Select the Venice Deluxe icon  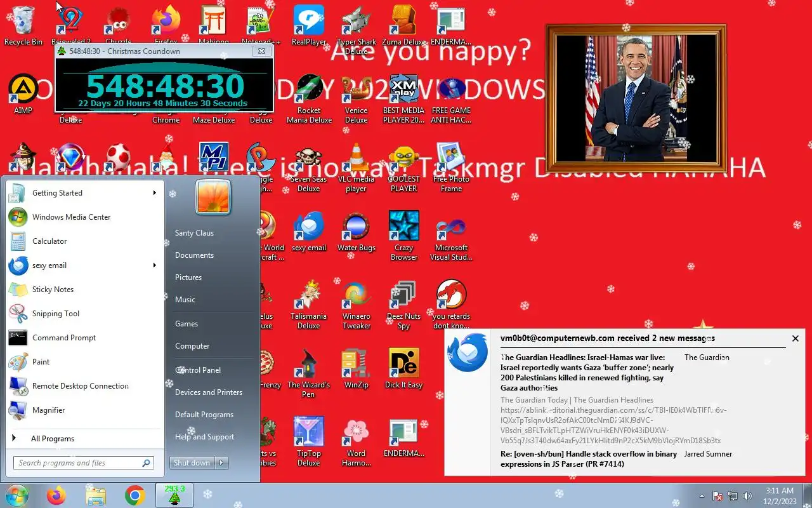pos(357,98)
